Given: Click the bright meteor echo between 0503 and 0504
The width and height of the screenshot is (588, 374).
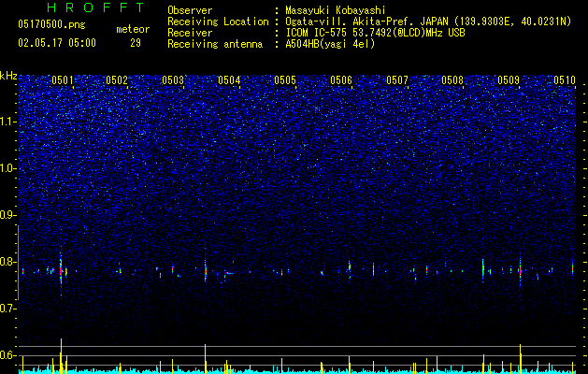Looking at the screenshot, I should (205, 269).
